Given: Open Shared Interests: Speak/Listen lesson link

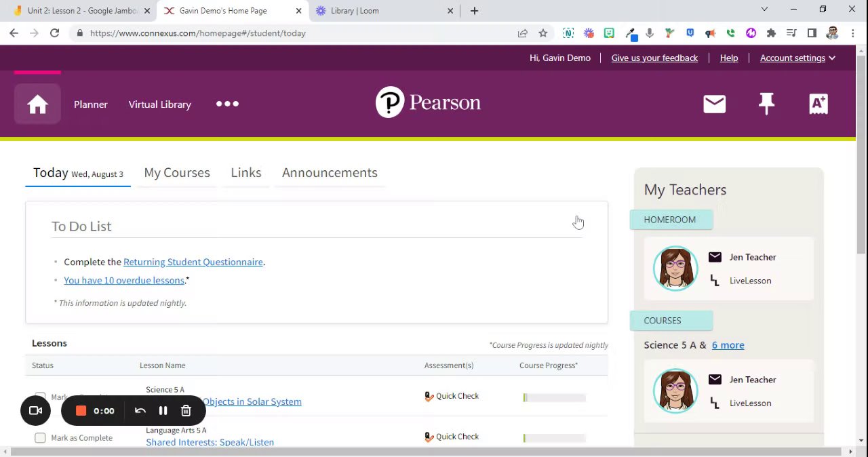Looking at the screenshot, I should [x=210, y=442].
